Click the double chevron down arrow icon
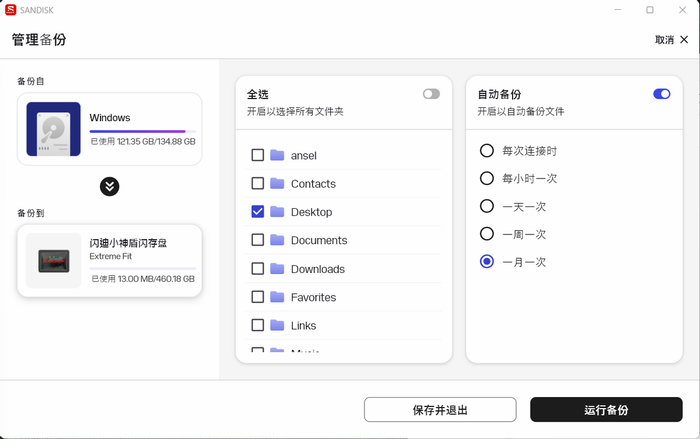 (109, 186)
